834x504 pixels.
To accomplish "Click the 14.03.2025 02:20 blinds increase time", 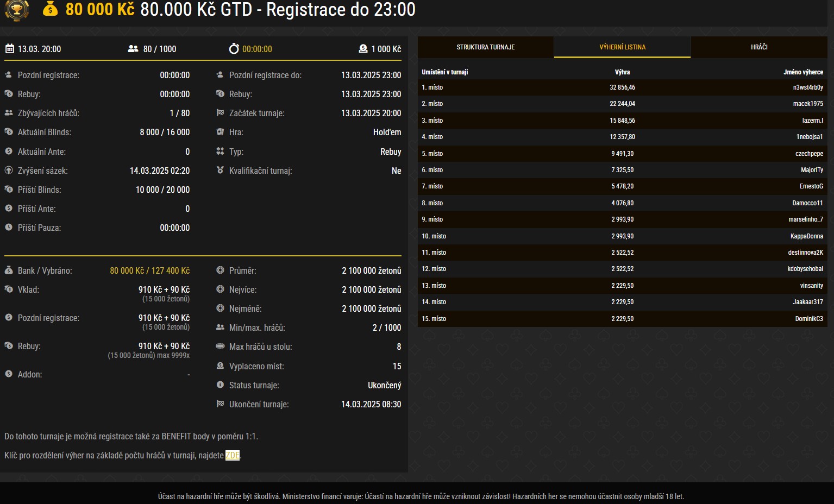I will (x=160, y=171).
